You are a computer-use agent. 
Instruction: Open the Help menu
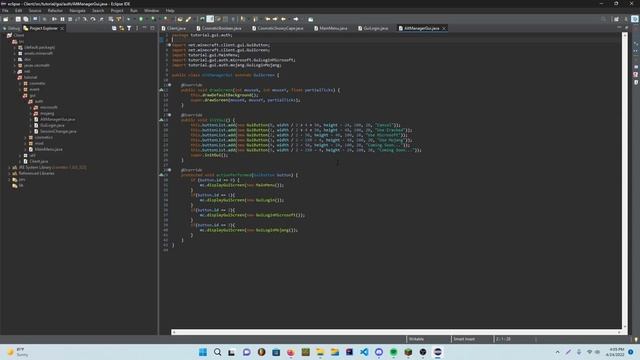click(x=170, y=11)
